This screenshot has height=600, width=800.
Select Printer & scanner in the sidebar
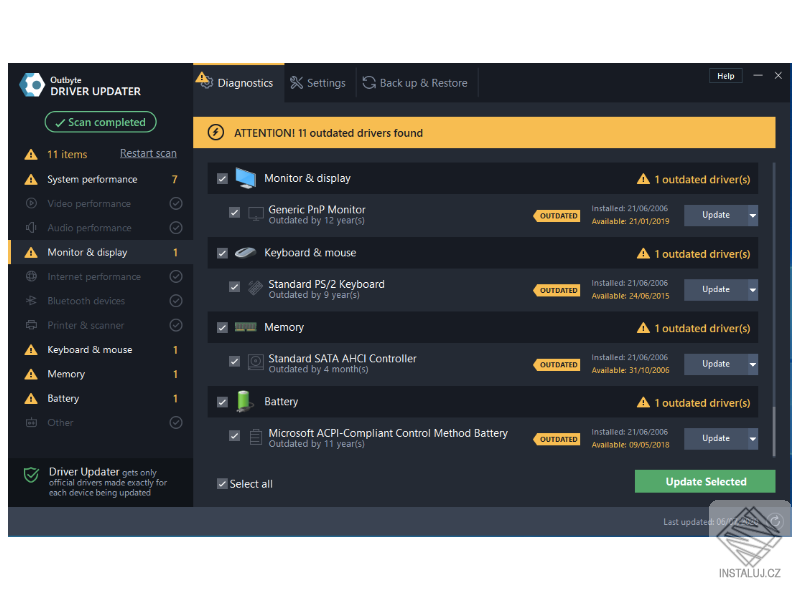tap(101, 325)
